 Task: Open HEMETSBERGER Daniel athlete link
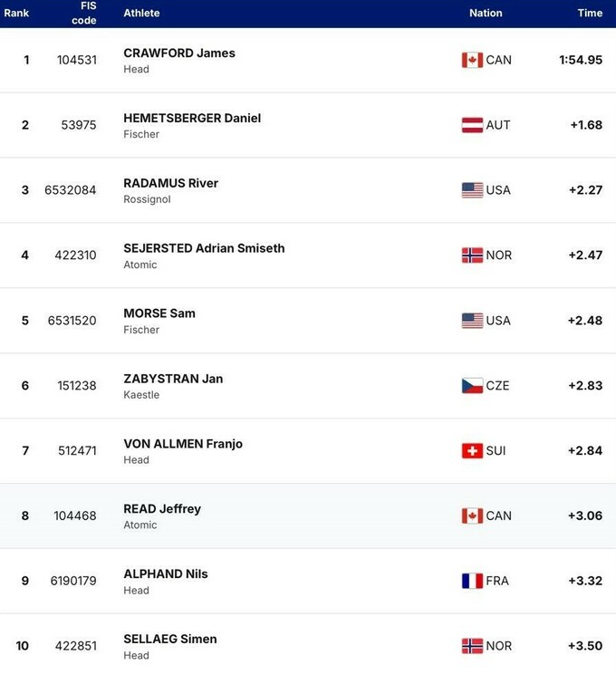tap(192, 119)
